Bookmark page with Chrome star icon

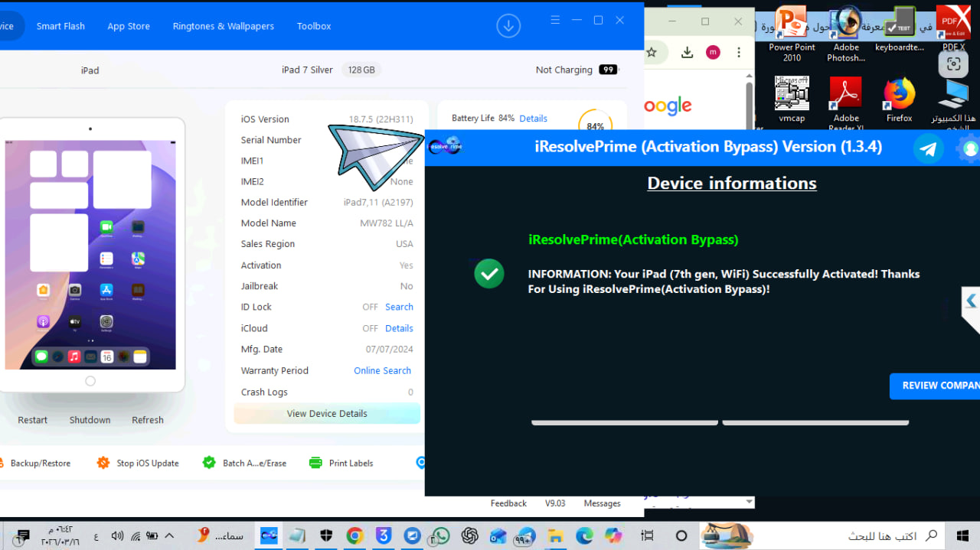(652, 52)
